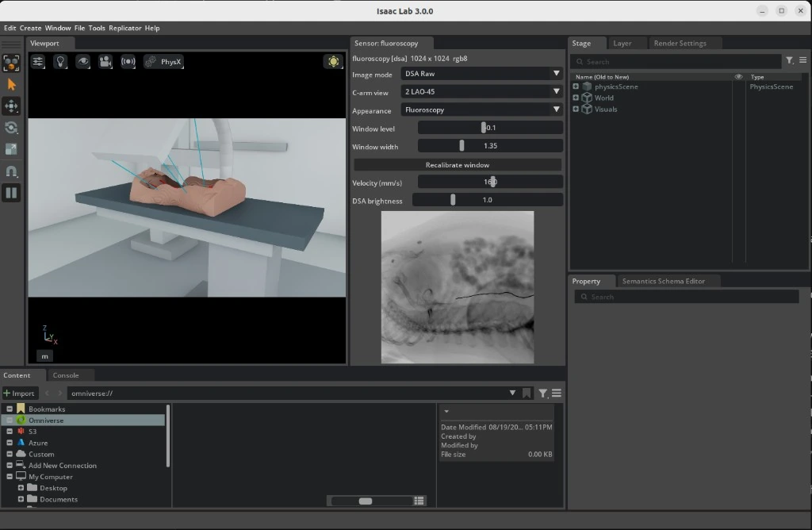Image resolution: width=812 pixels, height=530 pixels.
Task: Open the Appearance dropdown
Action: (481, 109)
